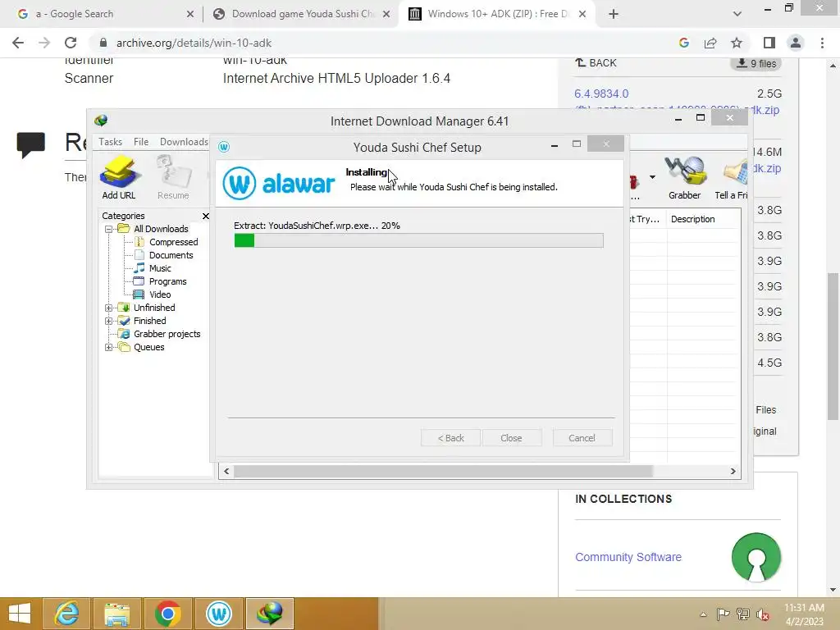The image size is (840, 630).
Task: Click the Action Center flag icon
Action: click(723, 614)
